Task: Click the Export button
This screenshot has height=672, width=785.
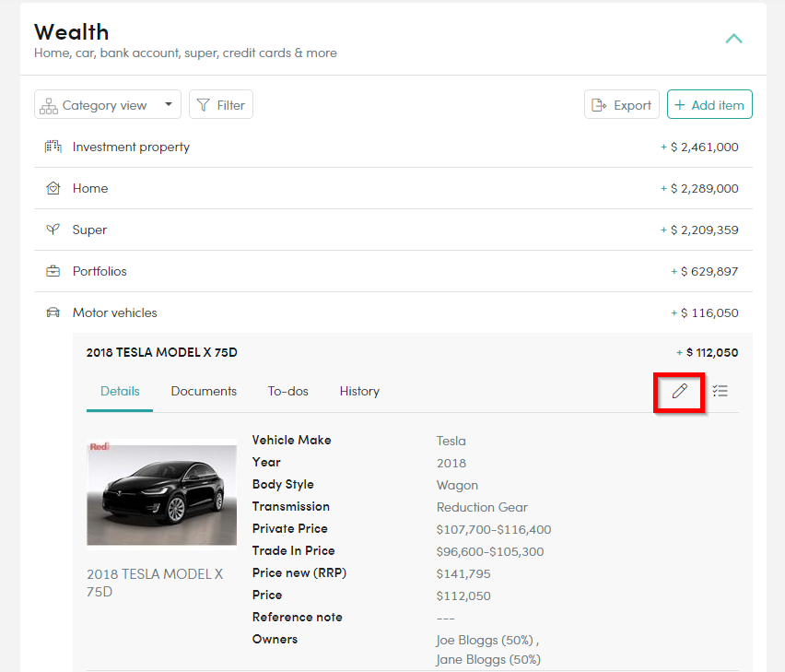Action: pos(621,105)
